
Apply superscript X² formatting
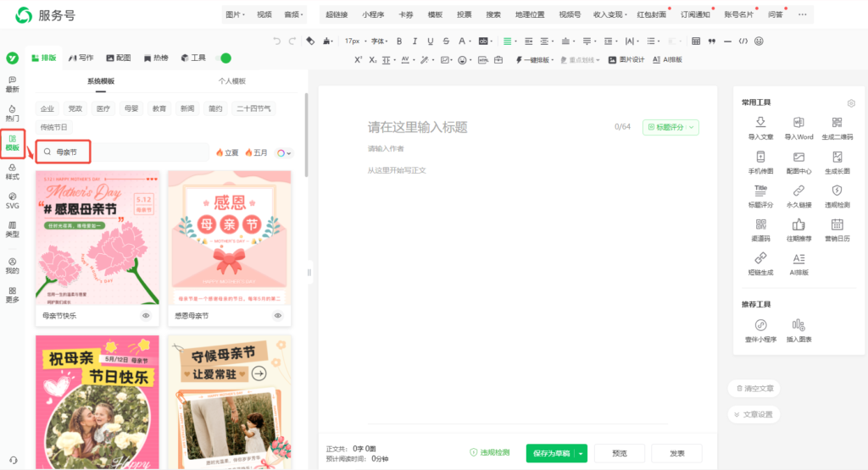359,60
